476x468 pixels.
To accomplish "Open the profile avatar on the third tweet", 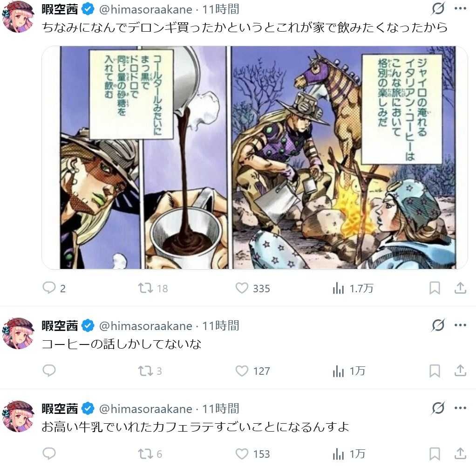I will click(x=18, y=416).
